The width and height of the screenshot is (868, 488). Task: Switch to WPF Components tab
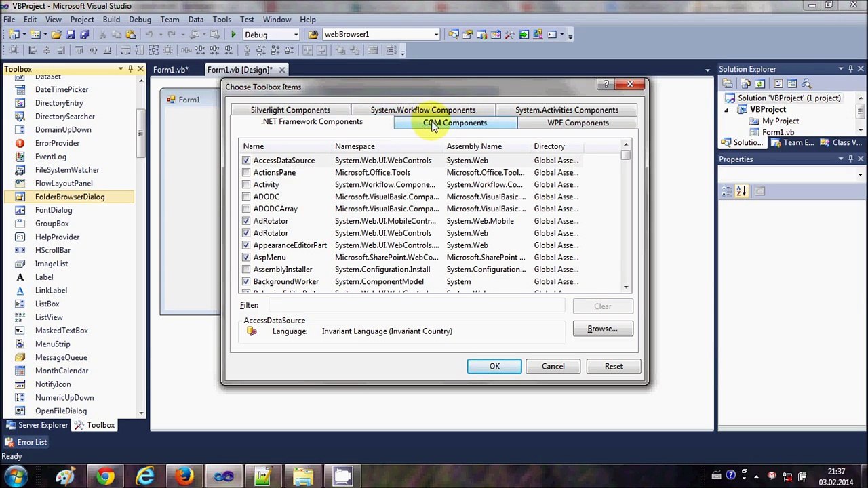pos(578,123)
